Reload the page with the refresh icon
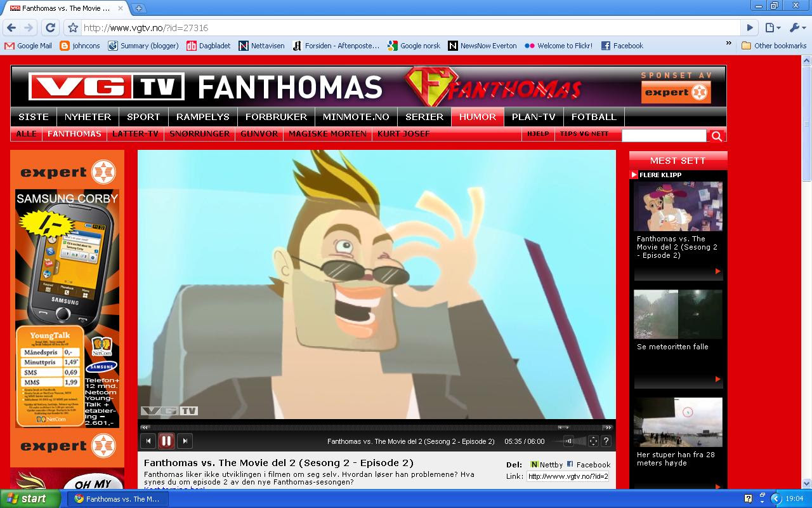812x508 pixels. tap(51, 28)
